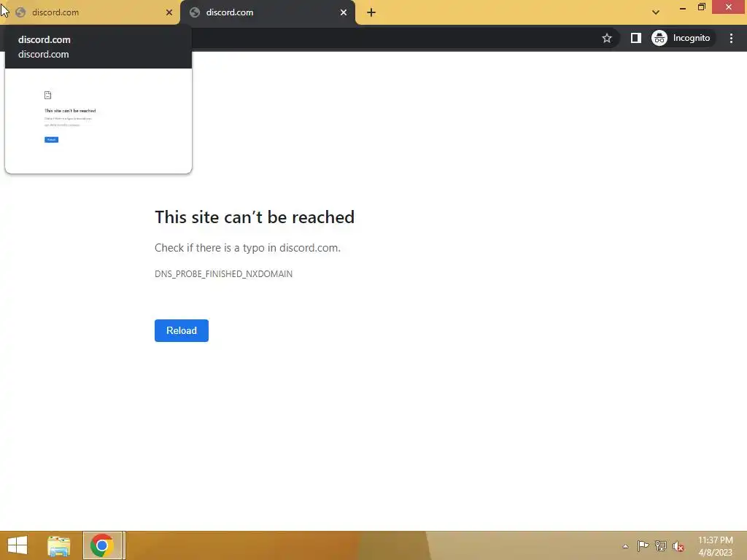Click the blue Reload button
The width and height of the screenshot is (747, 560).
182,330
